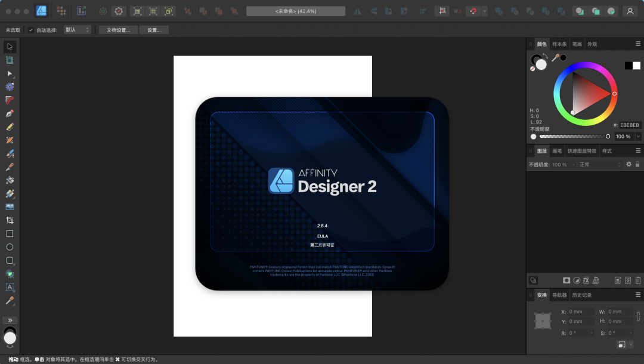Open the 默认 auto-select dropdown
Viewport: 644px width, 364px height.
(78, 30)
